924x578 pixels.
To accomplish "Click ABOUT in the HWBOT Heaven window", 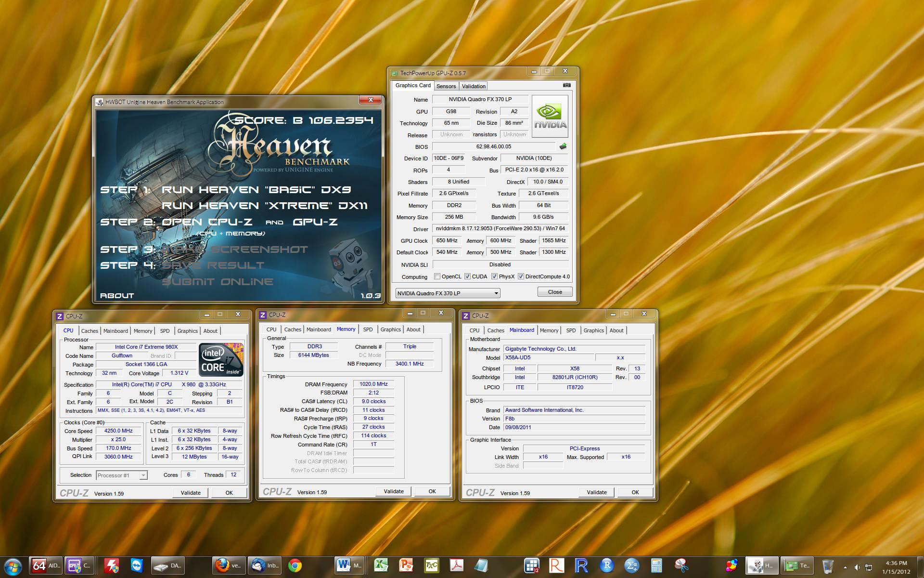I will coord(117,296).
